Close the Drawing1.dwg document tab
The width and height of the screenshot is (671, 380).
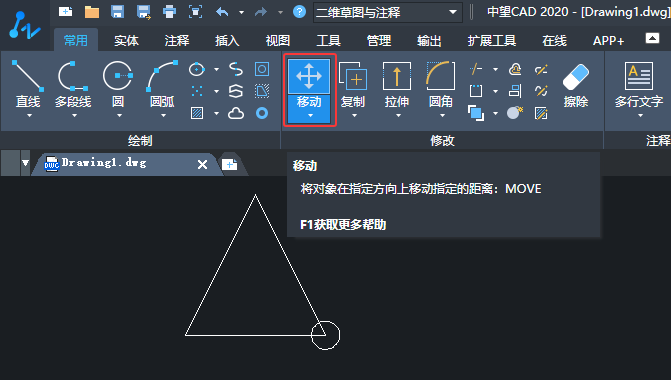[x=202, y=164]
